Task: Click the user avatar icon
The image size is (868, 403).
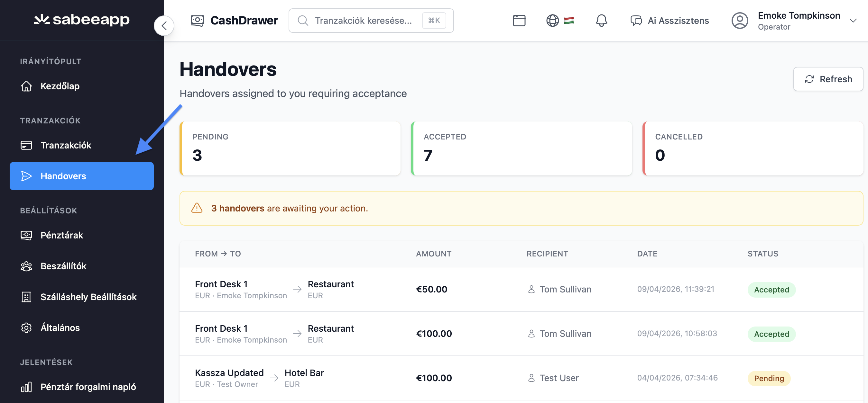Action: (x=740, y=21)
